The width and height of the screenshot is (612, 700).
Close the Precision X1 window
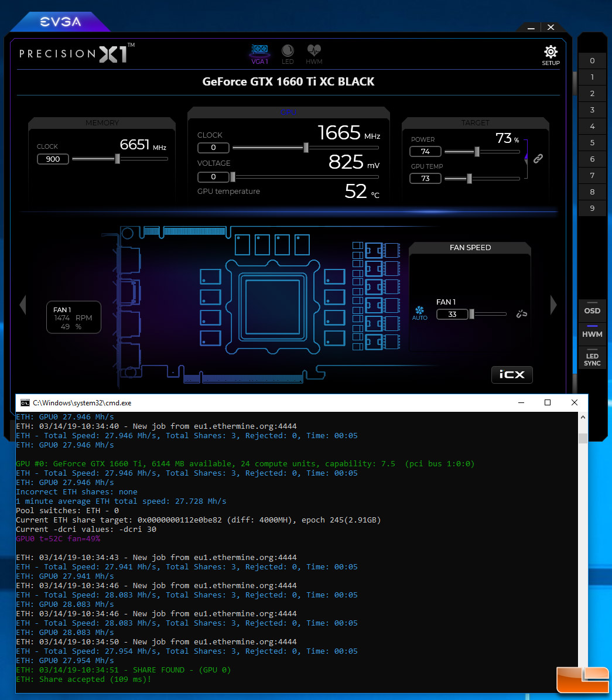[551, 28]
